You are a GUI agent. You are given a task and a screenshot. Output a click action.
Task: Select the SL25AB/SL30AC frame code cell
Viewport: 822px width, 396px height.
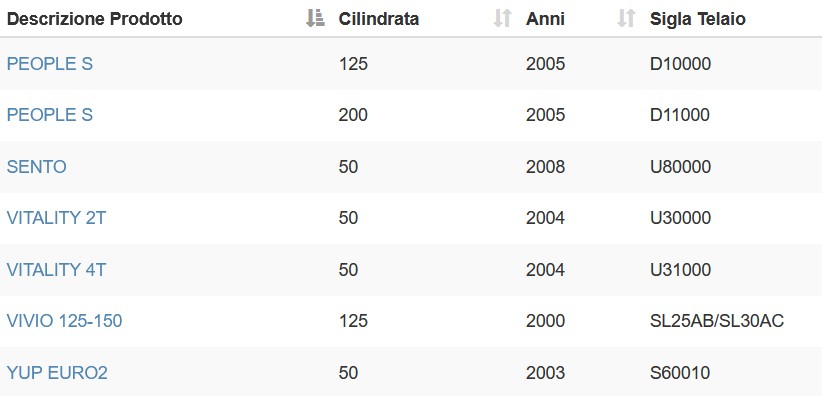pyautogui.click(x=717, y=320)
